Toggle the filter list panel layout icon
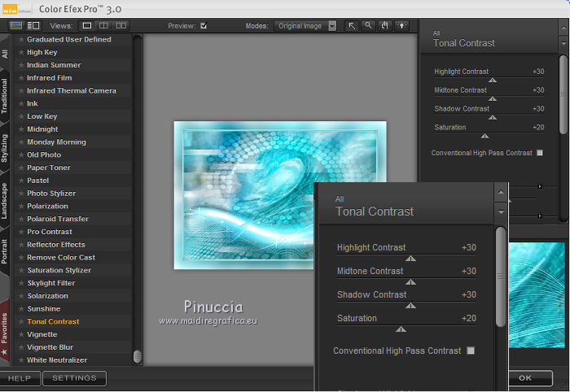This screenshot has width=570, height=392. [x=33, y=25]
